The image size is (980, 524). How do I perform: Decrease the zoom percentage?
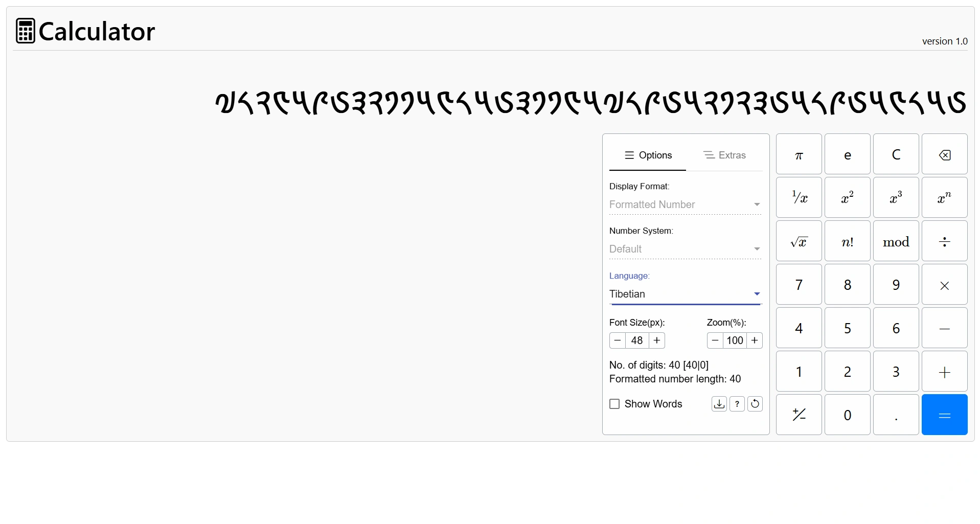[x=715, y=340]
